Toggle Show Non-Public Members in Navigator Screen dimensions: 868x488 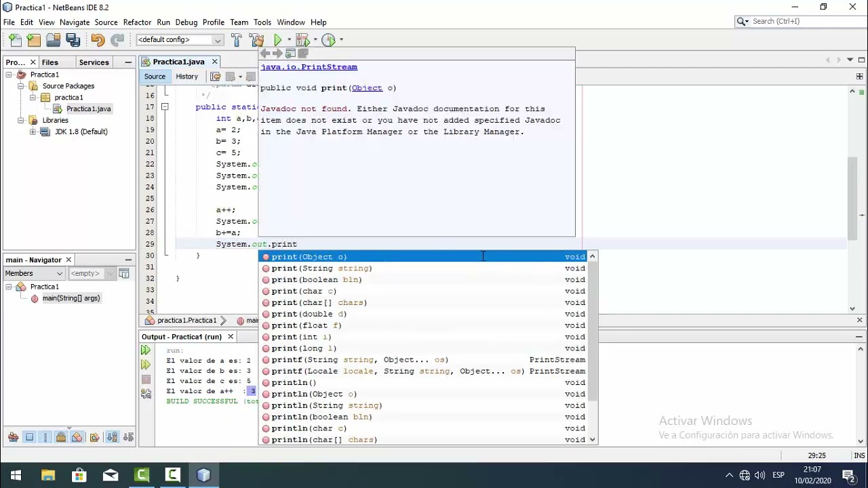click(x=61, y=437)
